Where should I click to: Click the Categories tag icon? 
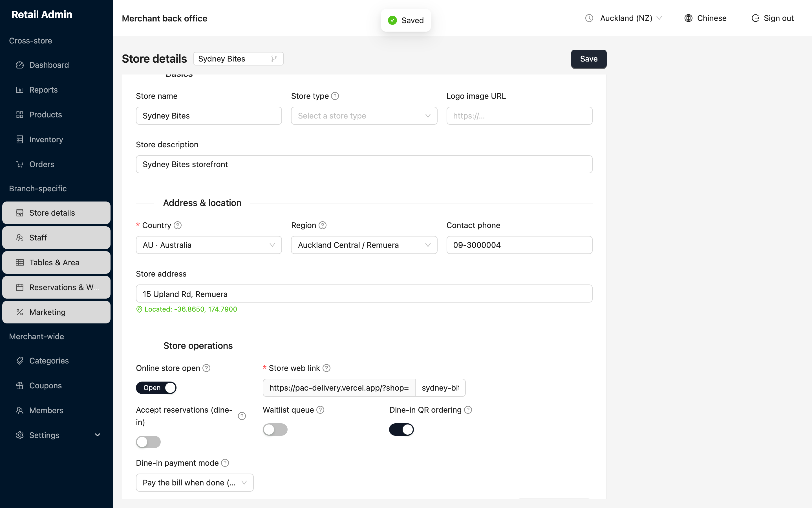coord(20,360)
